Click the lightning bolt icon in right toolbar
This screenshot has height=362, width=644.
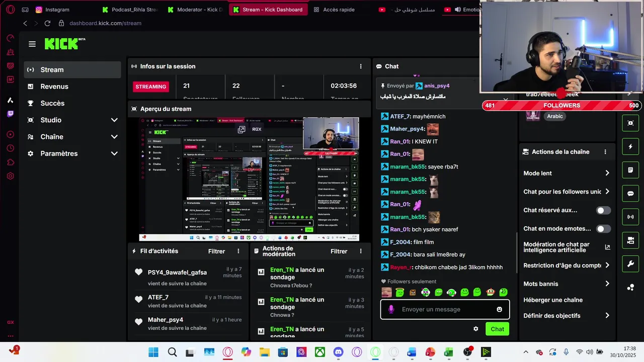tap(630, 147)
